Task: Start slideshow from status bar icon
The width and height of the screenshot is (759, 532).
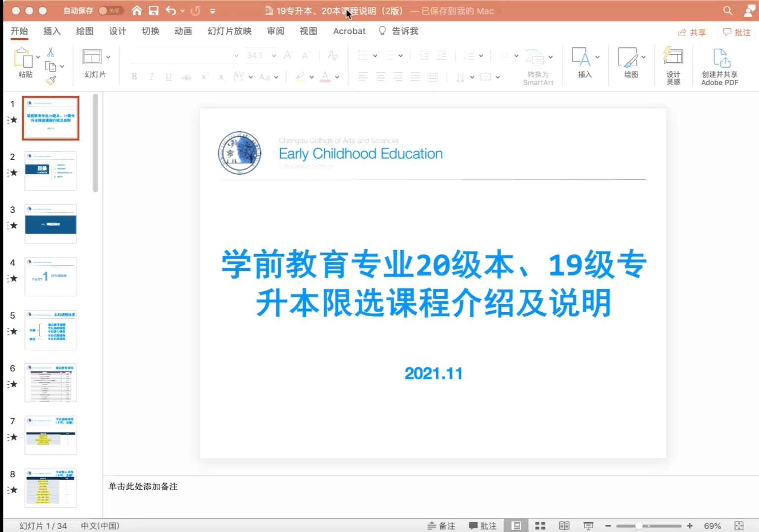Action: (588, 526)
